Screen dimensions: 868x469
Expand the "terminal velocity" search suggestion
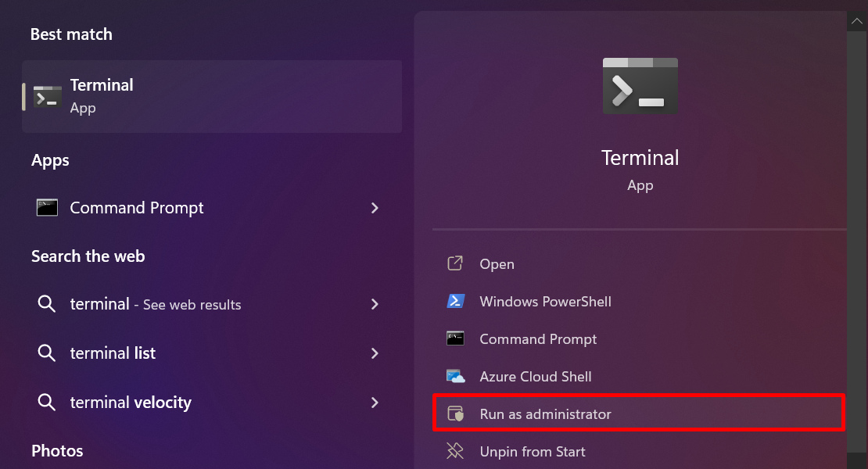point(375,402)
